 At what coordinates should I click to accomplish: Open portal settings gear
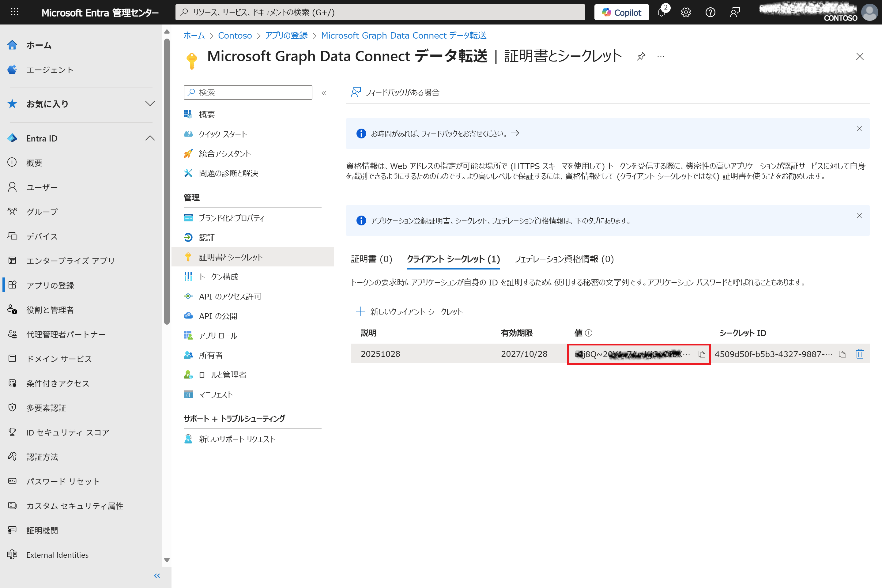[686, 12]
